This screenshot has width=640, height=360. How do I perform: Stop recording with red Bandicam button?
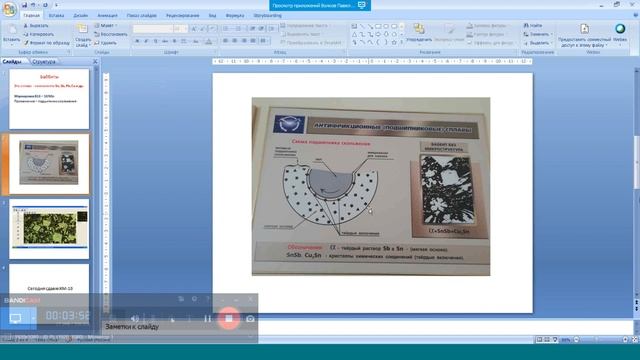[x=229, y=318]
